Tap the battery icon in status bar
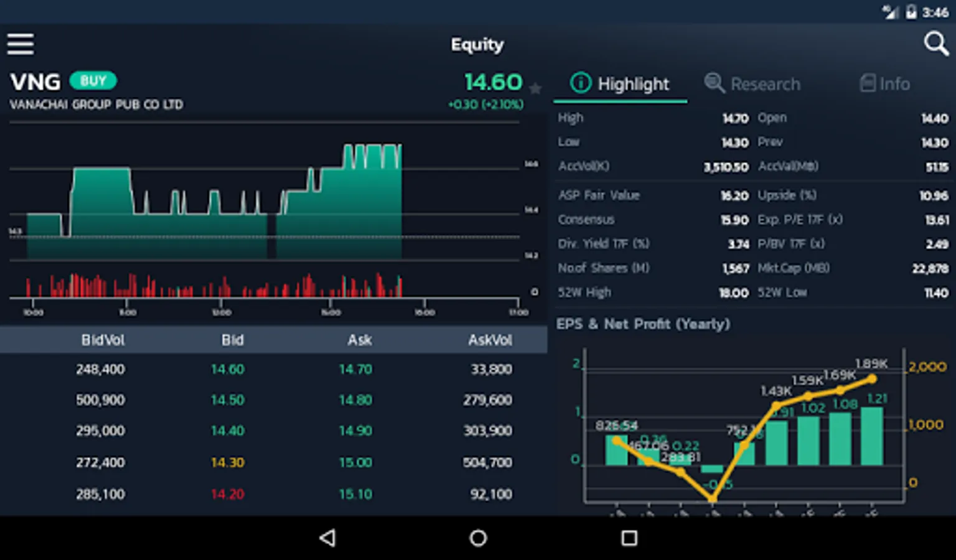The width and height of the screenshot is (956, 560). (x=911, y=12)
